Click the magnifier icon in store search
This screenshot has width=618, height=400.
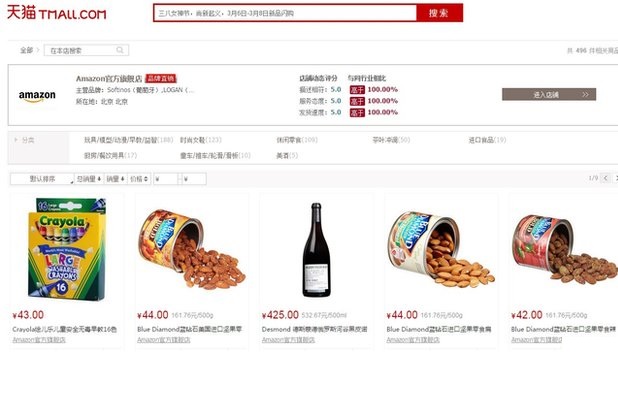[x=120, y=50]
